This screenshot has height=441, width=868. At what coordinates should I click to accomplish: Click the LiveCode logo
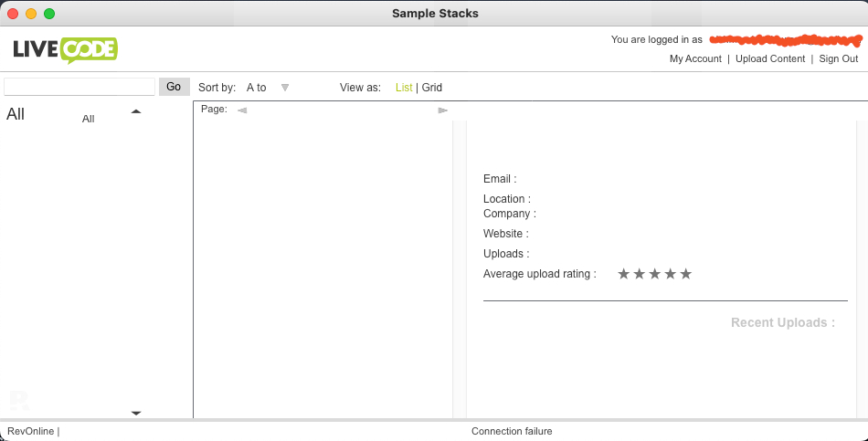pyautogui.click(x=65, y=49)
